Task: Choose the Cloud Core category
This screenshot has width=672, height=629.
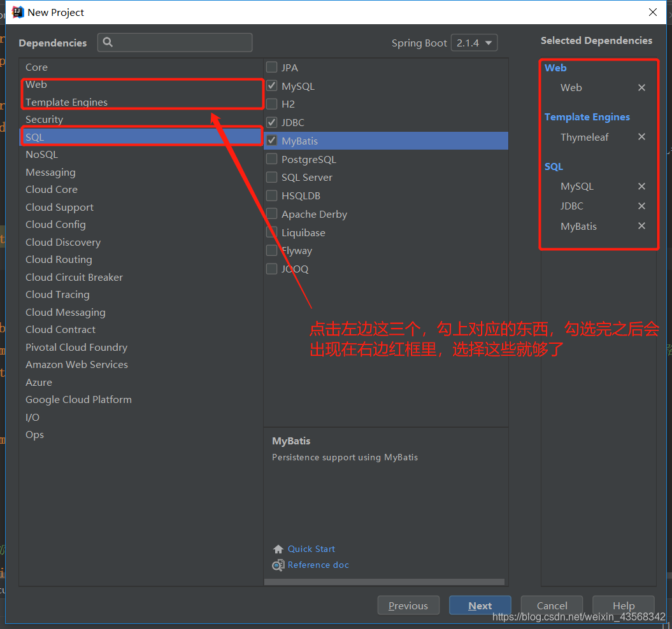Action: [141, 189]
